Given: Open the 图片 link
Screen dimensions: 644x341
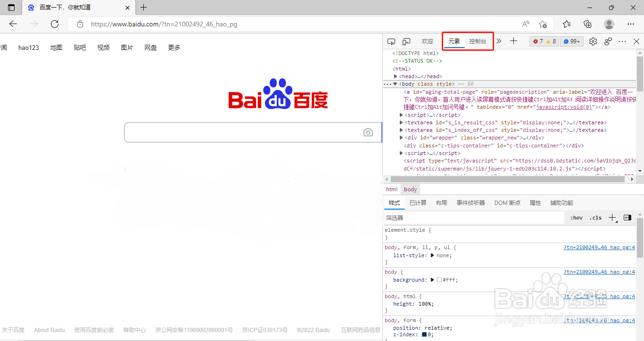Looking at the screenshot, I should [x=127, y=48].
